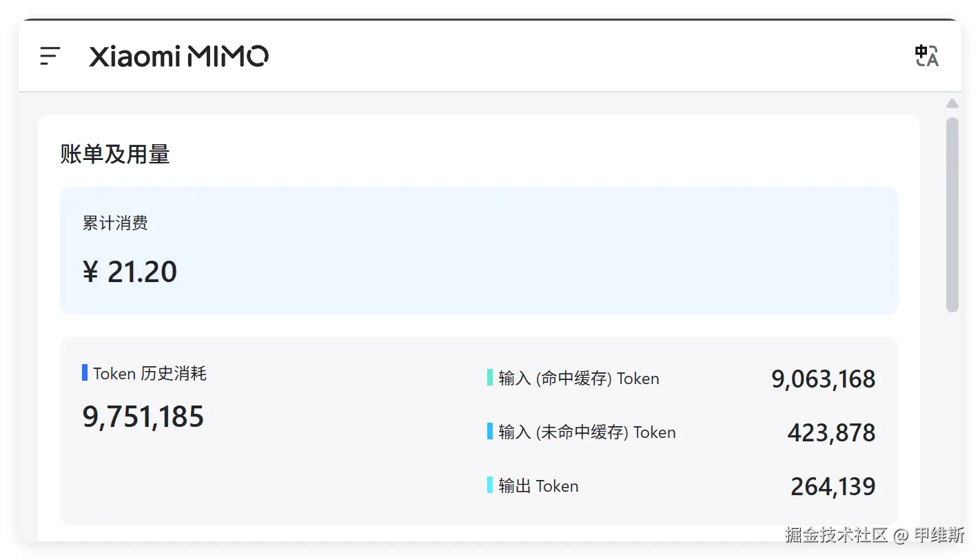Click the Token 历史消耗 label

[150, 374]
